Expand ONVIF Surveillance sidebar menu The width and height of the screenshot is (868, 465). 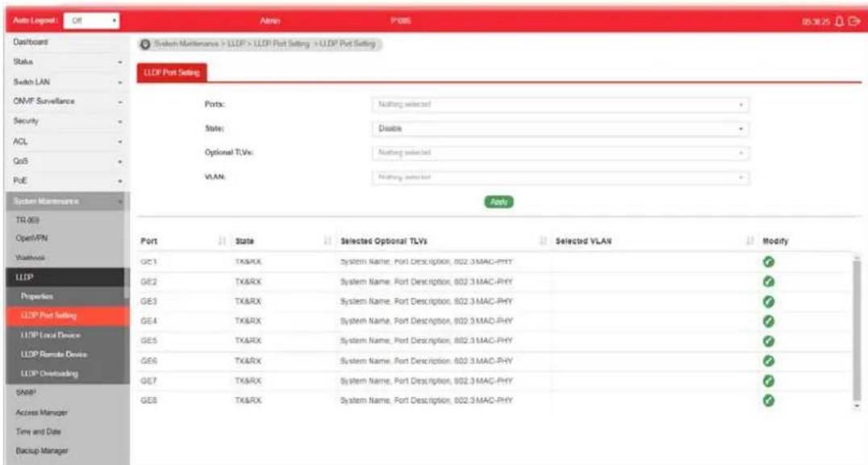click(x=68, y=102)
